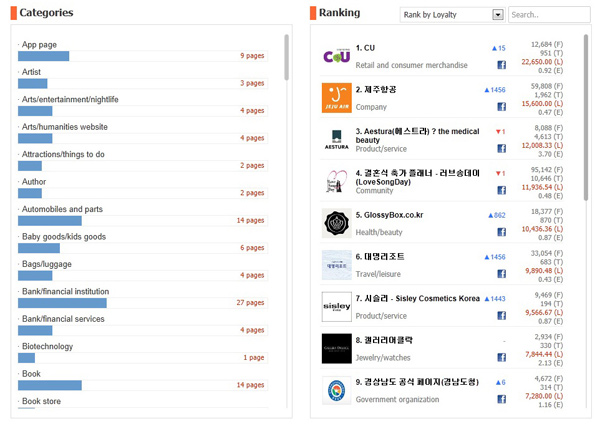Click the down arrow 1 indicator for Aestura
The width and height of the screenshot is (600, 429).
[x=501, y=132]
